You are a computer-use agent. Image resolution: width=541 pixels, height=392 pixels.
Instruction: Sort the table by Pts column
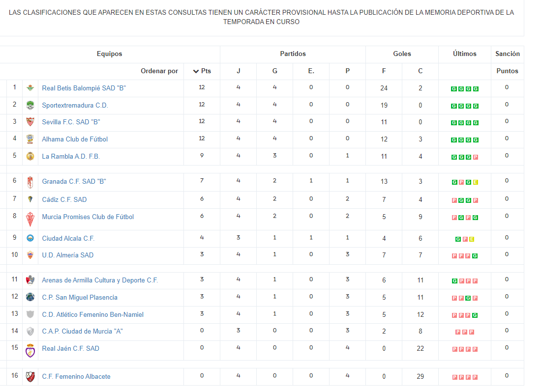click(202, 71)
